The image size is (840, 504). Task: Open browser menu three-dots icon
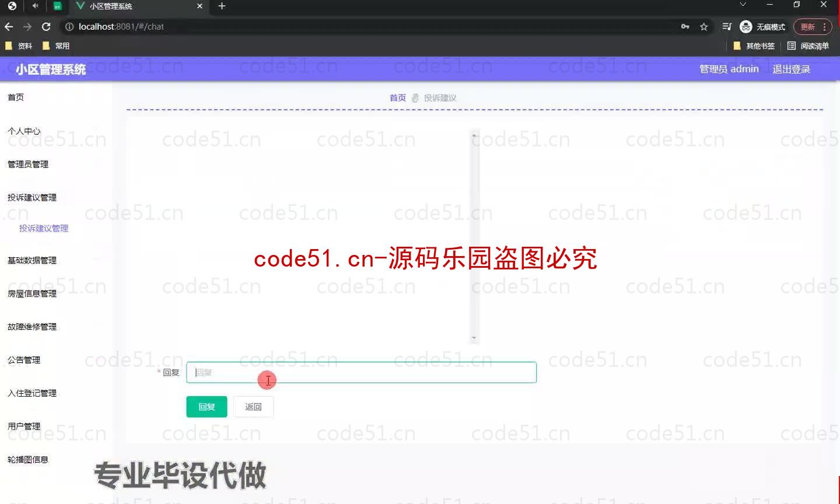tap(824, 27)
